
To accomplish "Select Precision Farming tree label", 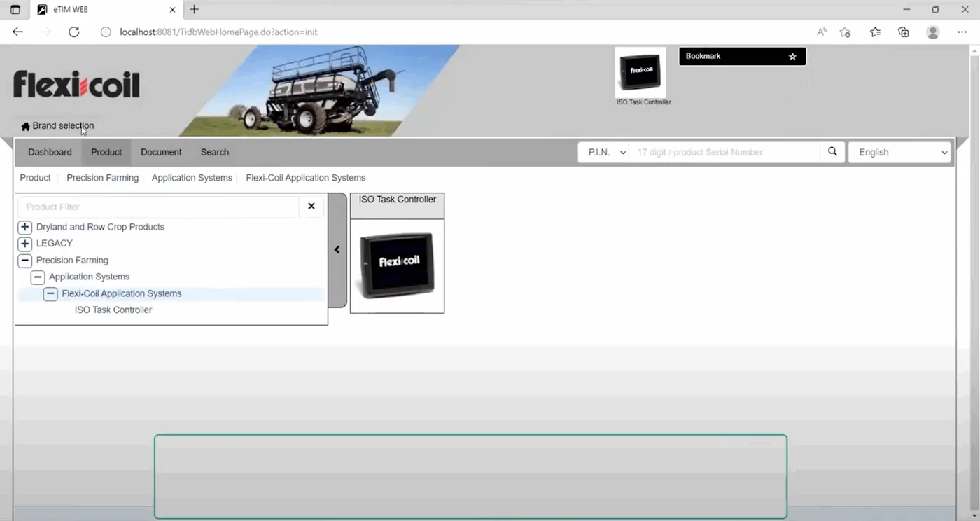I will [72, 260].
